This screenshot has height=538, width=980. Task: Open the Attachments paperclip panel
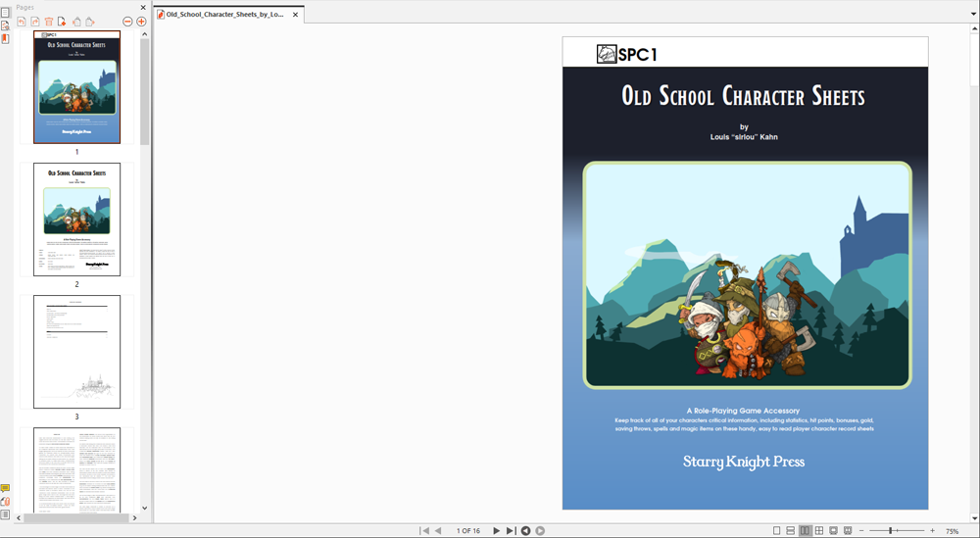[x=5, y=501]
